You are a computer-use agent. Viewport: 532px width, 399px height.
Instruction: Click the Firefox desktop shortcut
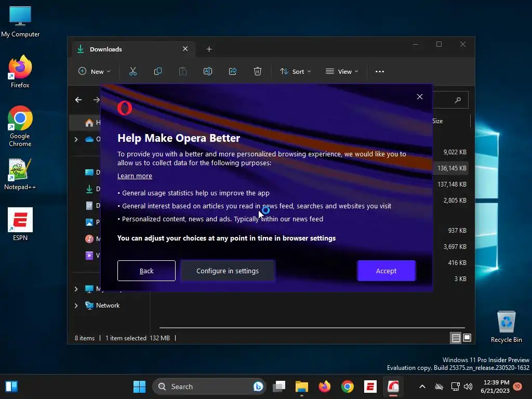[x=20, y=72]
